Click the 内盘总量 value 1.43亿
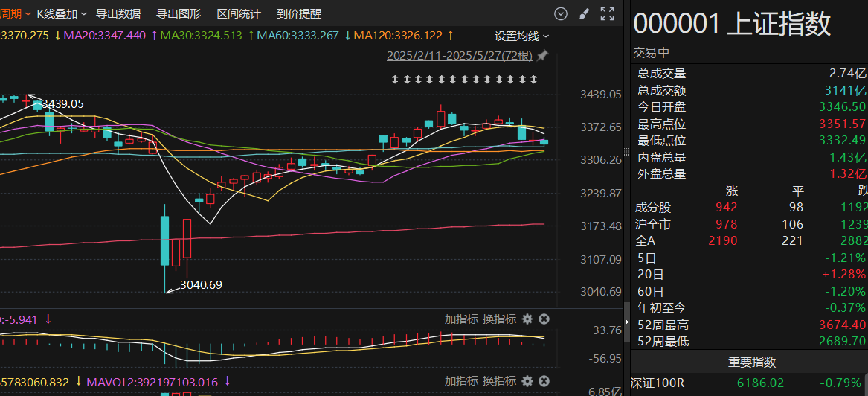868x396 pixels. pyautogui.click(x=848, y=157)
